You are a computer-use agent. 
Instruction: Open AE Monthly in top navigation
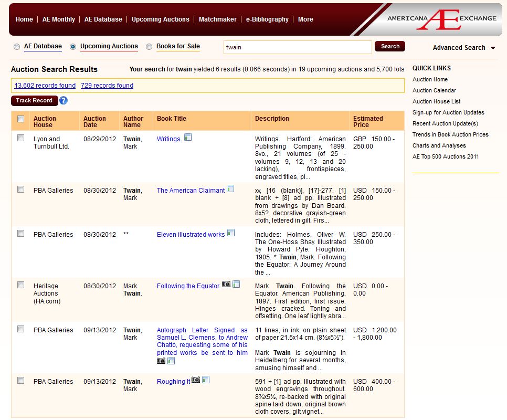pos(59,19)
